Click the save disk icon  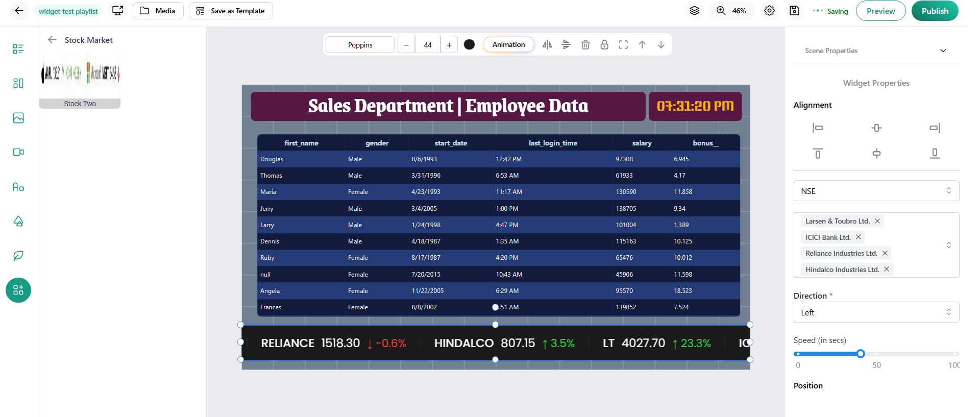[794, 11]
